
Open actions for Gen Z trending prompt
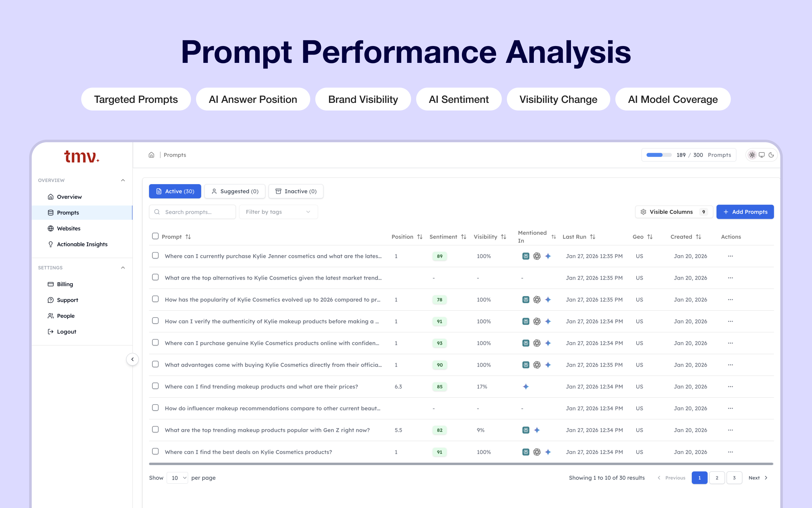[730, 430]
